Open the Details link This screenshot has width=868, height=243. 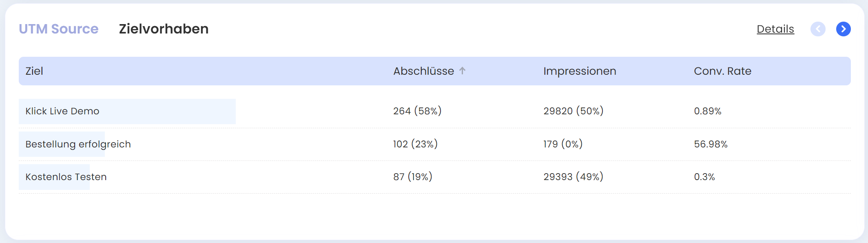775,29
